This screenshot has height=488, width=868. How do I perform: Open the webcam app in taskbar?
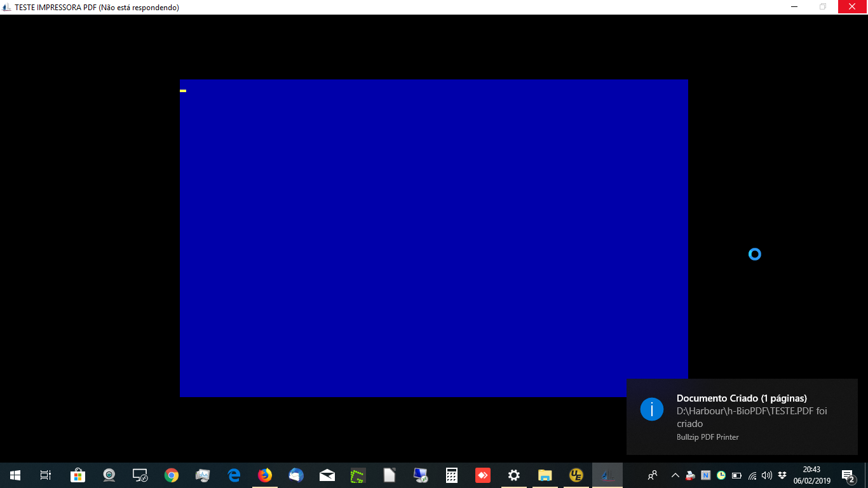[109, 475]
